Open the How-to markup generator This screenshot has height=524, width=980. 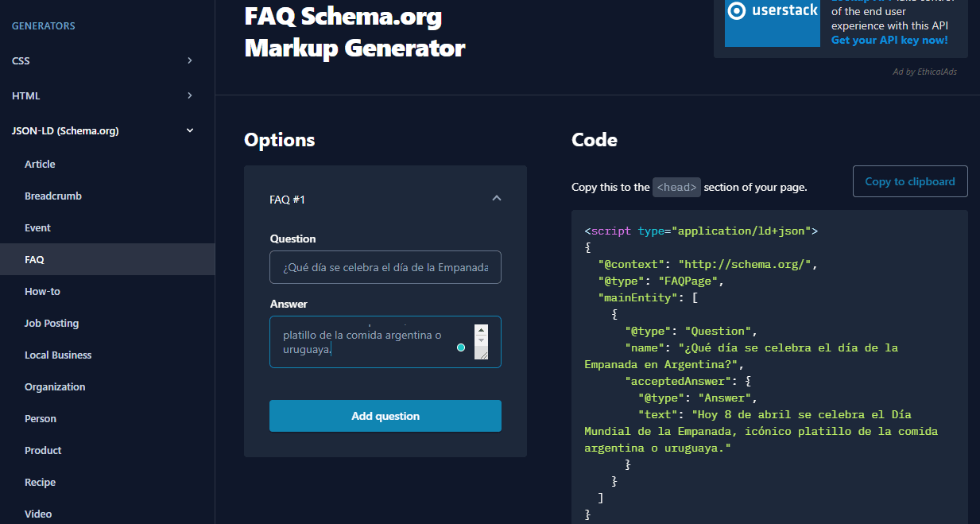coord(41,291)
